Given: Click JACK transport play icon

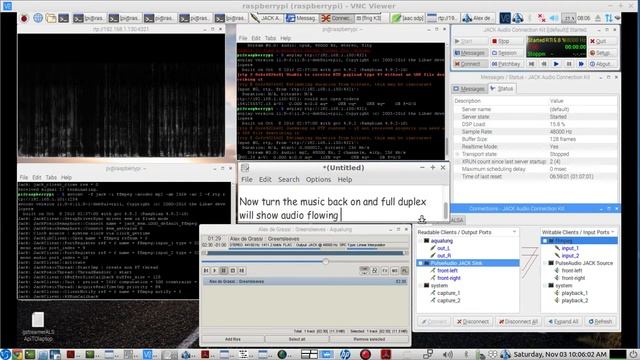Looking at the screenshot, I should point(556,64).
